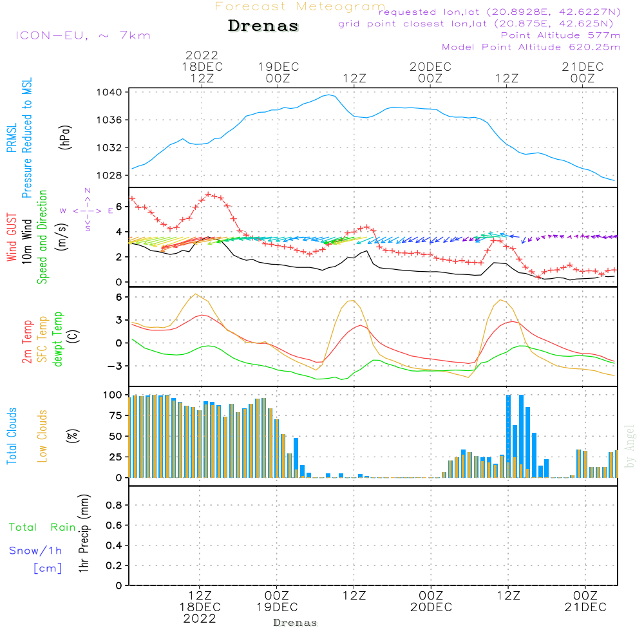Click the 0.2 precipitation axis value
Screen dimensions: 644x644
tap(114, 565)
